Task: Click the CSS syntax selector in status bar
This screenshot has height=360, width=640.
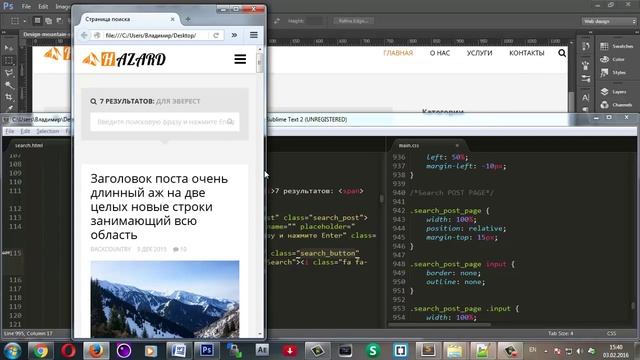Action: (611, 333)
